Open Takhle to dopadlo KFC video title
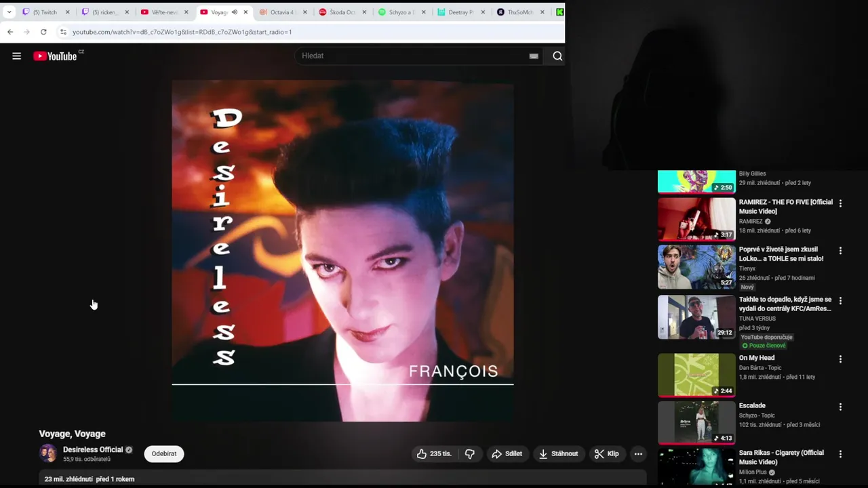868x488 pixels. [x=785, y=304]
